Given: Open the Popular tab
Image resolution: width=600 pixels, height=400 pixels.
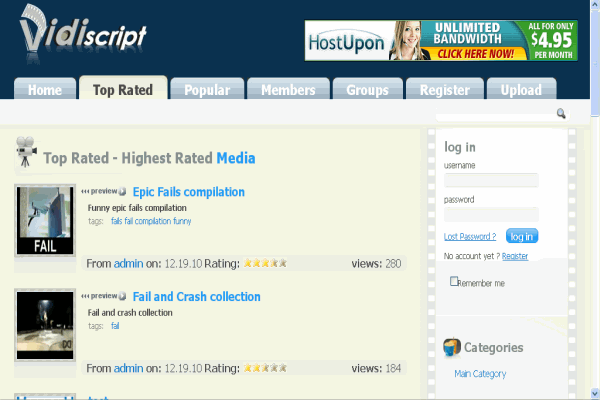Looking at the screenshot, I should pos(207,90).
